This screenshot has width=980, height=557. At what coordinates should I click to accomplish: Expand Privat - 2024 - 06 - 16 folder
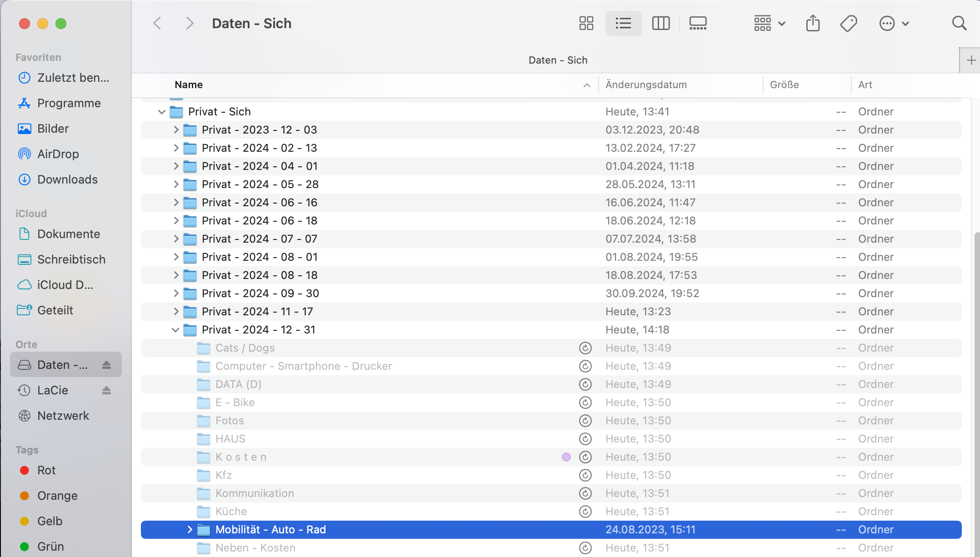tap(176, 203)
